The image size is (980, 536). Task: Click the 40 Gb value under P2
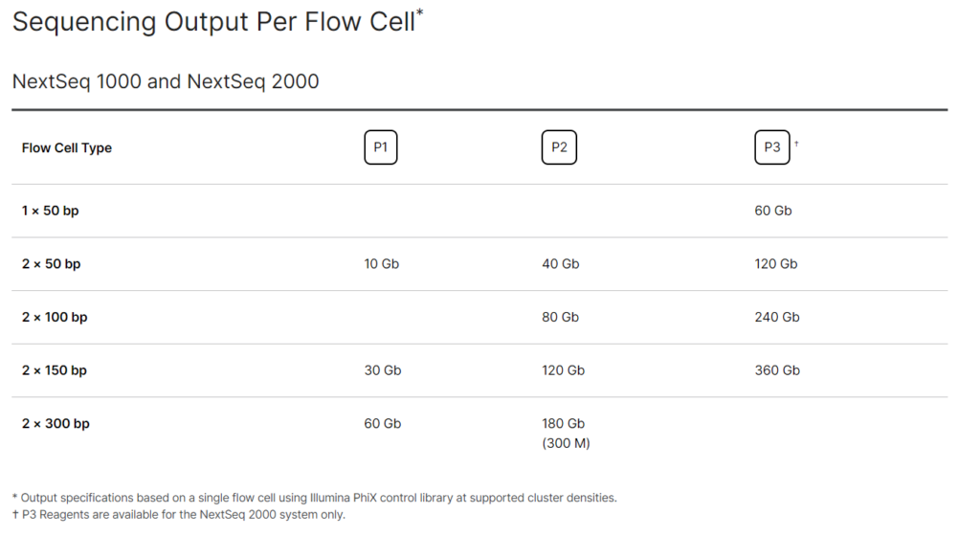coord(561,264)
